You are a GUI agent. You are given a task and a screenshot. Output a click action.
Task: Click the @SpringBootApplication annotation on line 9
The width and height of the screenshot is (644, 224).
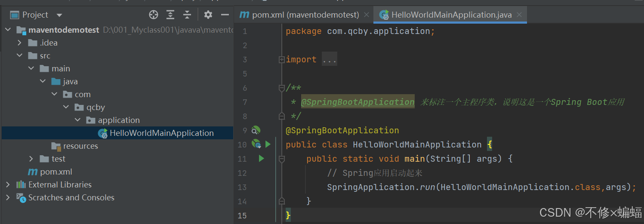coord(342,130)
